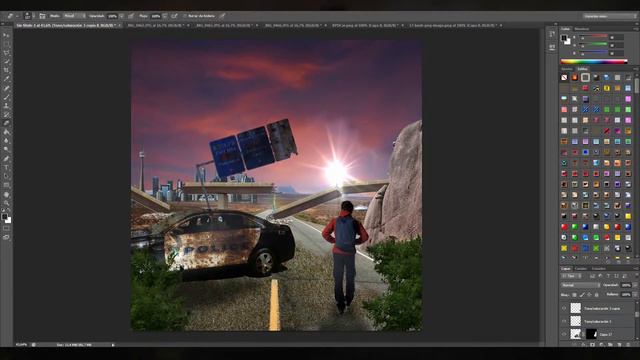
Task: Select the Eyedropper tool
Action: [7, 79]
